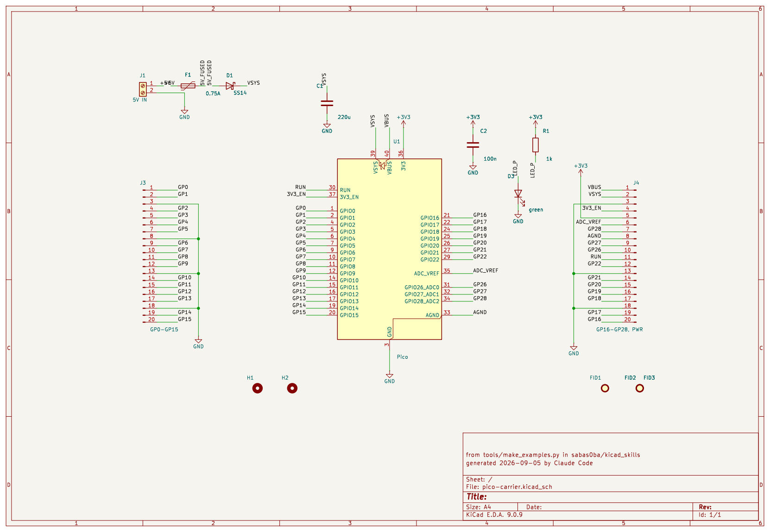Viewport: 770px width, 532px height.
Task: Select the "GPIO26_ADC0" pin name
Action: pyautogui.click(x=422, y=288)
